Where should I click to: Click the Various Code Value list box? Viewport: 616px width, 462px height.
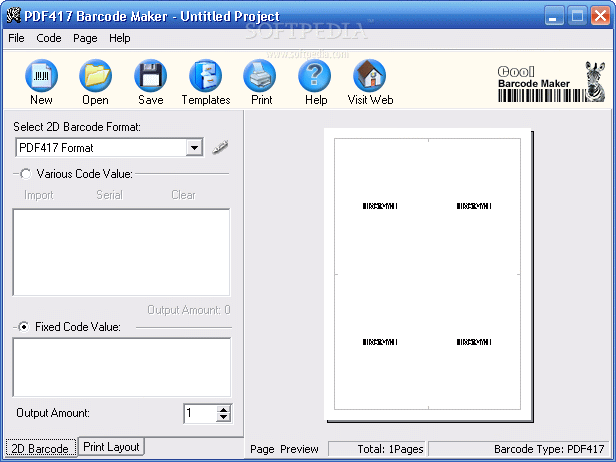point(121,252)
